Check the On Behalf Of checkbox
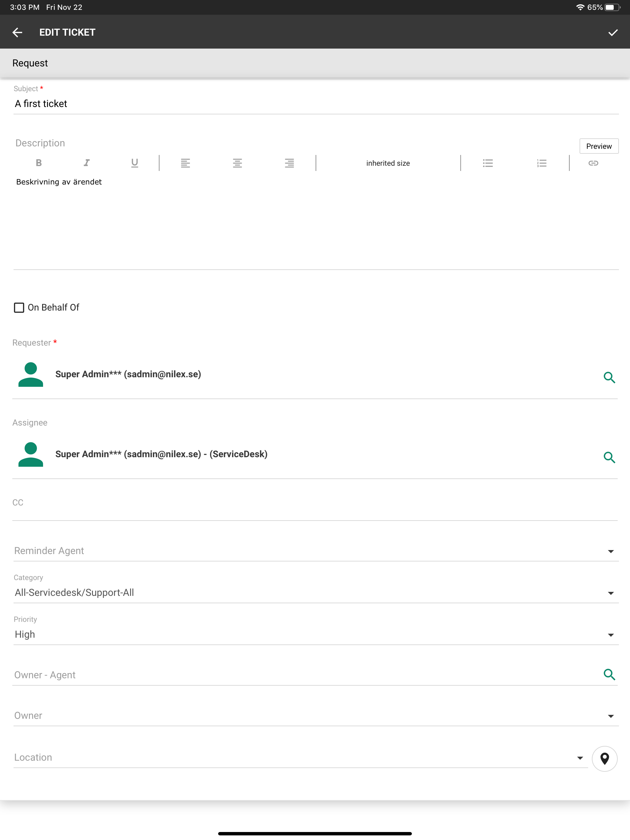Screen dimensions: 630x840 point(19,307)
